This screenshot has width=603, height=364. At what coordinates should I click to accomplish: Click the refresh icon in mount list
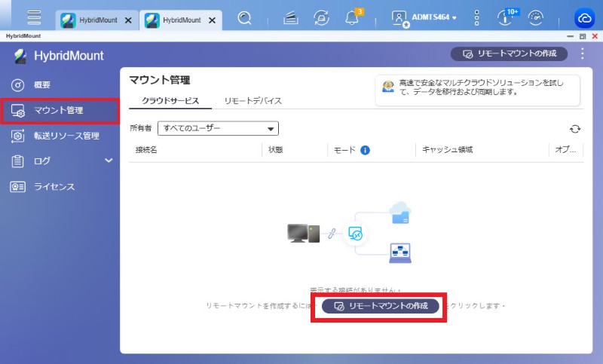click(x=574, y=129)
